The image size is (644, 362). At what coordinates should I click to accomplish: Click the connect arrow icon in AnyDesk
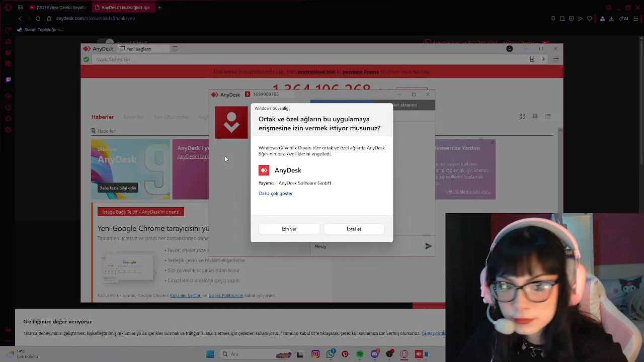coord(542,59)
